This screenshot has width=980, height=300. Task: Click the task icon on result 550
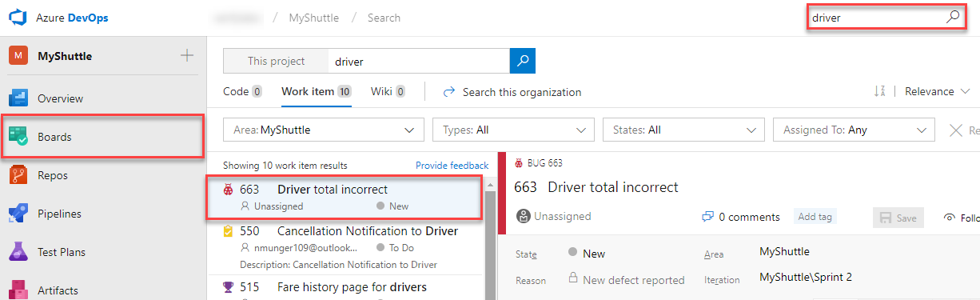pyautogui.click(x=228, y=231)
